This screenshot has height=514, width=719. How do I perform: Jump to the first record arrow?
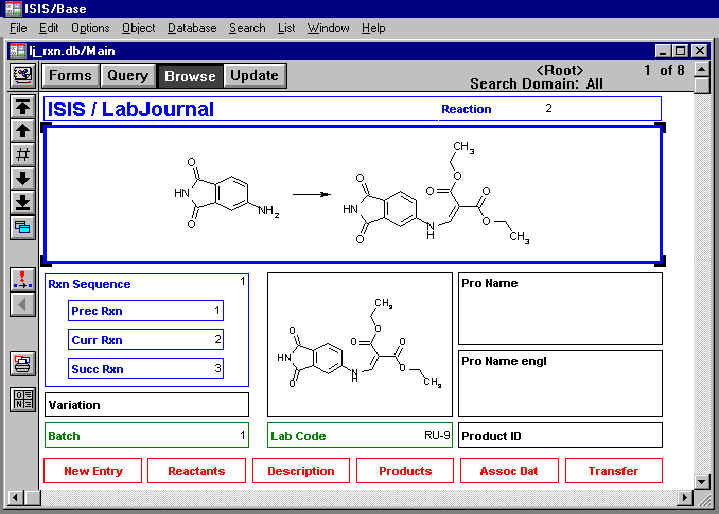22,107
